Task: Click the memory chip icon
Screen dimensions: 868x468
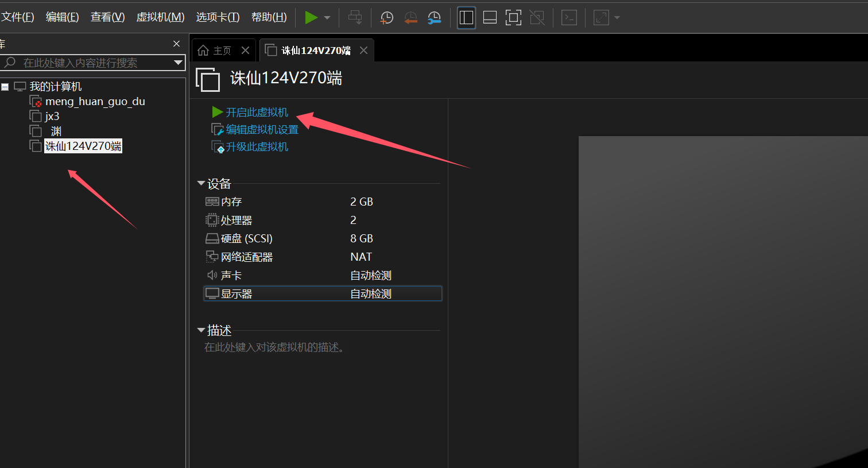Action: coord(212,202)
